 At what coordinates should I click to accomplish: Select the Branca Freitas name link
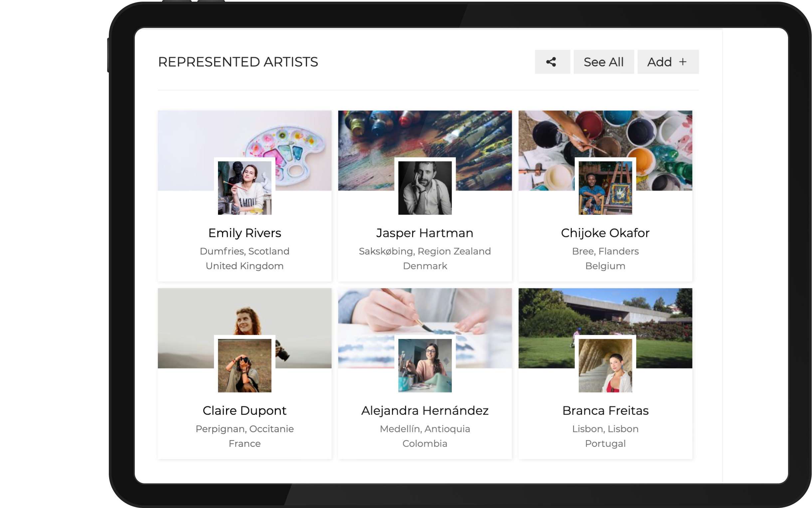pos(605,411)
